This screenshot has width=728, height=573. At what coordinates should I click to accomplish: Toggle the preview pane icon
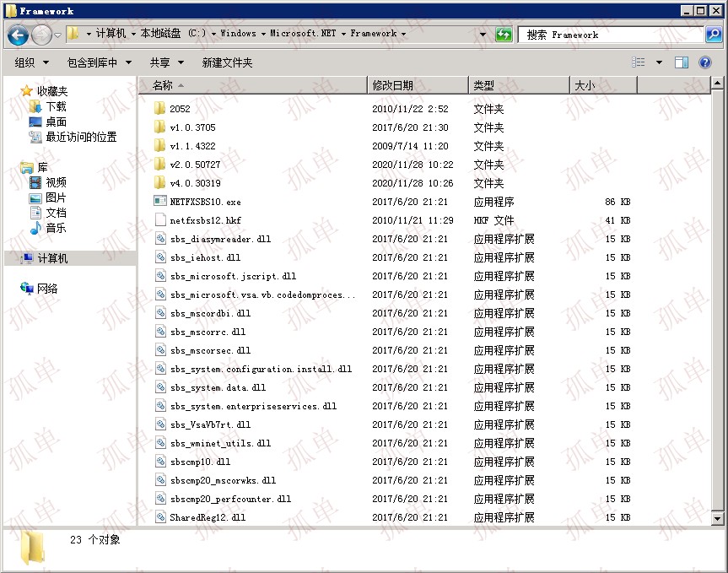pyautogui.click(x=682, y=62)
